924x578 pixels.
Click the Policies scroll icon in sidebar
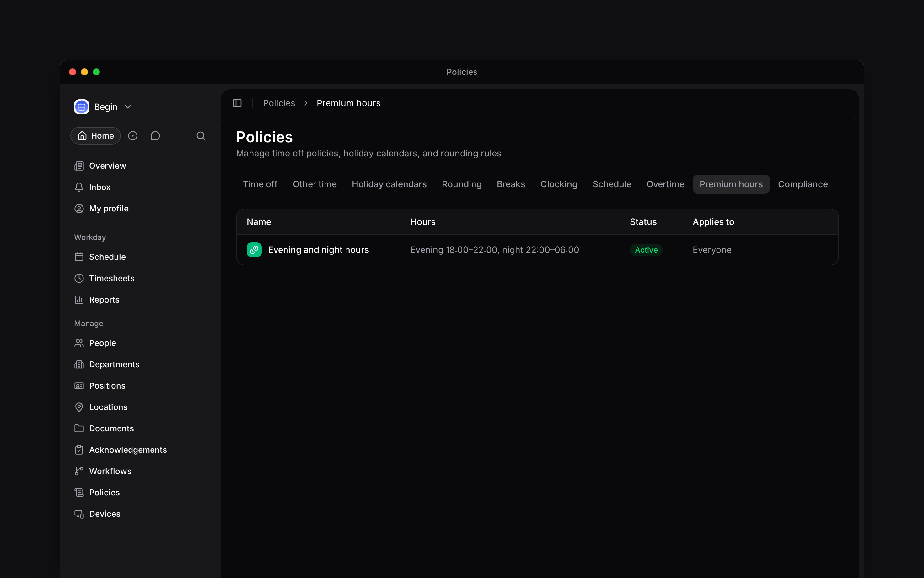(x=79, y=493)
